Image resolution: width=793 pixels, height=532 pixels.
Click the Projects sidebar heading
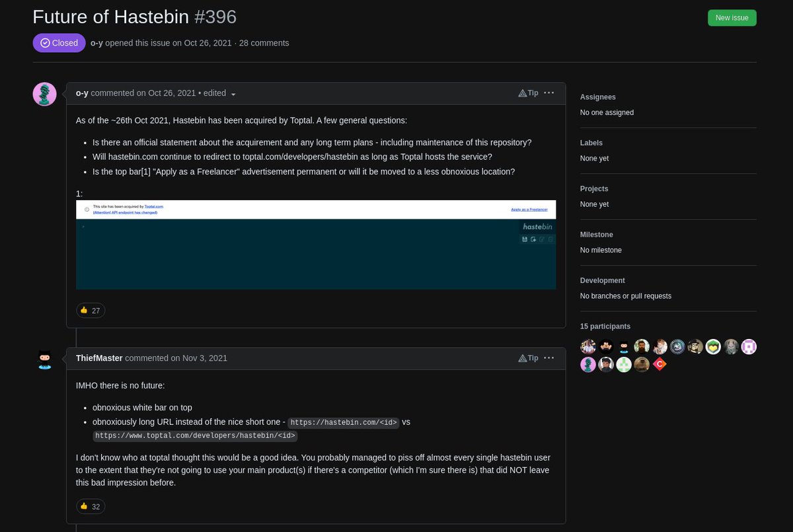pyautogui.click(x=594, y=189)
